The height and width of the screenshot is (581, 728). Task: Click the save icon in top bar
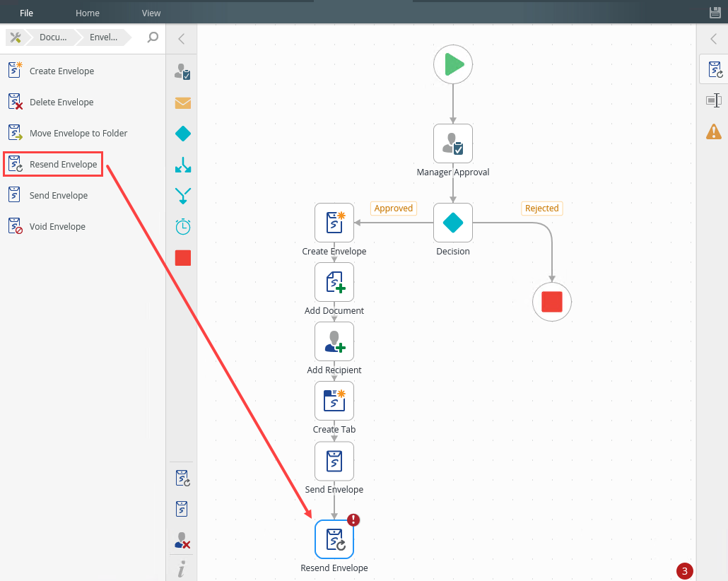point(715,13)
